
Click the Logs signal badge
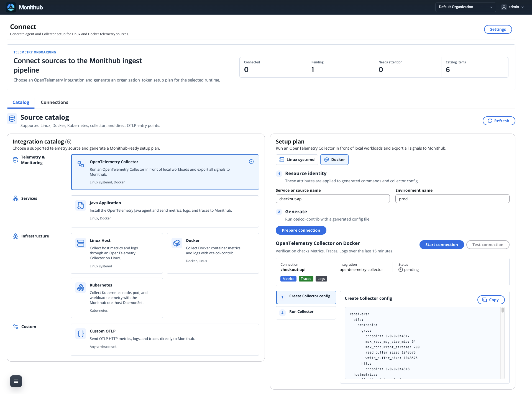[x=321, y=279]
